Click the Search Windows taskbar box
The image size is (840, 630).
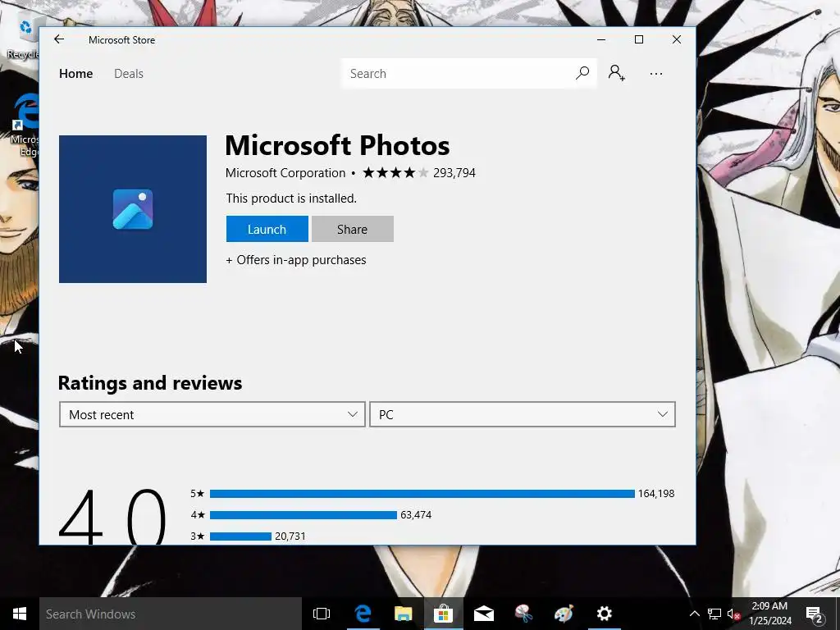click(x=171, y=614)
